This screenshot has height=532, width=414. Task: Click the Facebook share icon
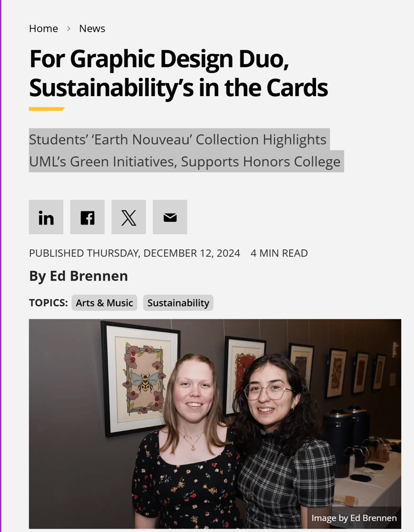point(87,217)
